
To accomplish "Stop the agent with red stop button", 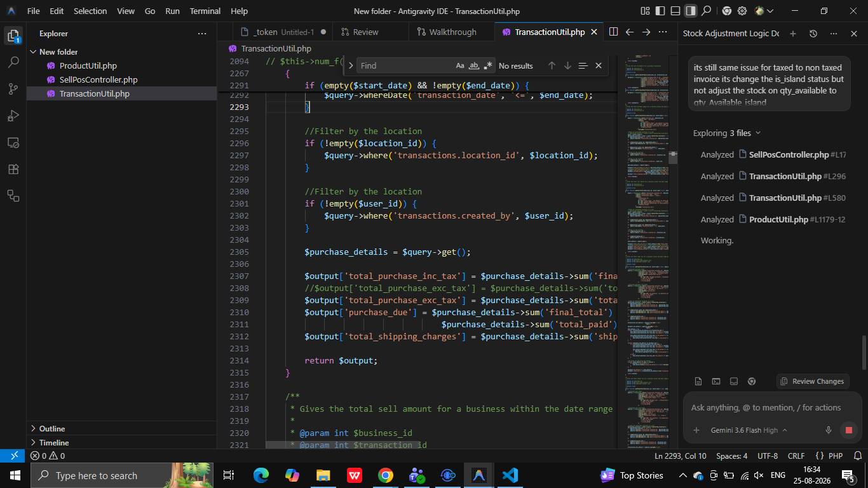I will (x=848, y=430).
